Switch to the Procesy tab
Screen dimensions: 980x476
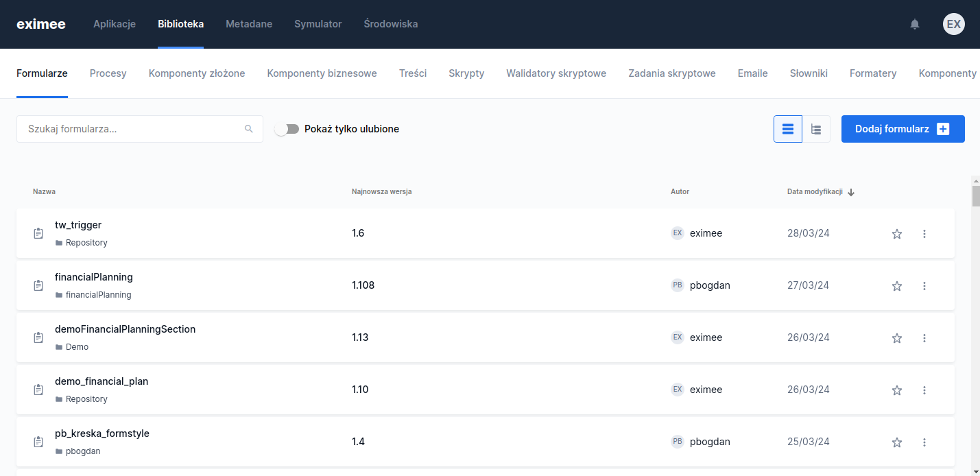point(108,73)
